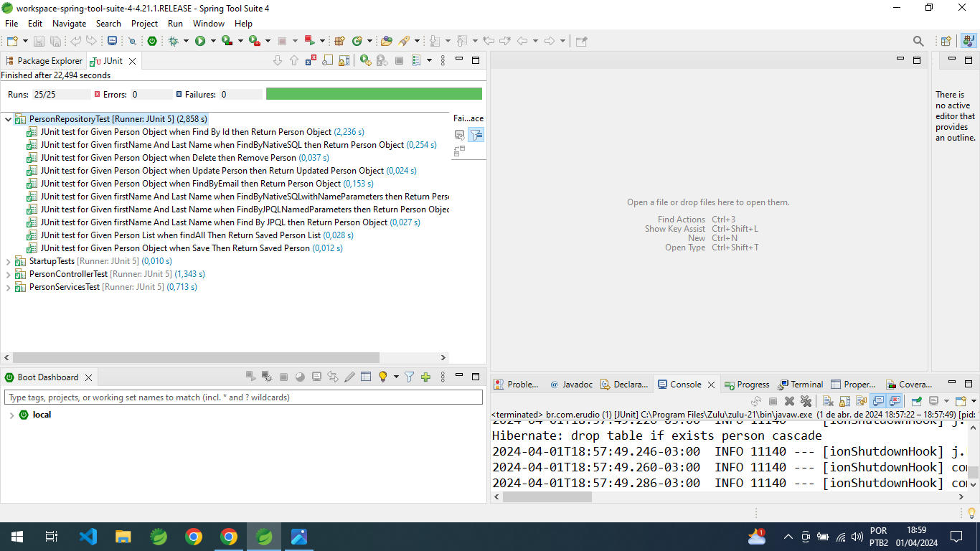Click the console horizontal scrollbar
The image size is (980, 551).
(x=547, y=496)
